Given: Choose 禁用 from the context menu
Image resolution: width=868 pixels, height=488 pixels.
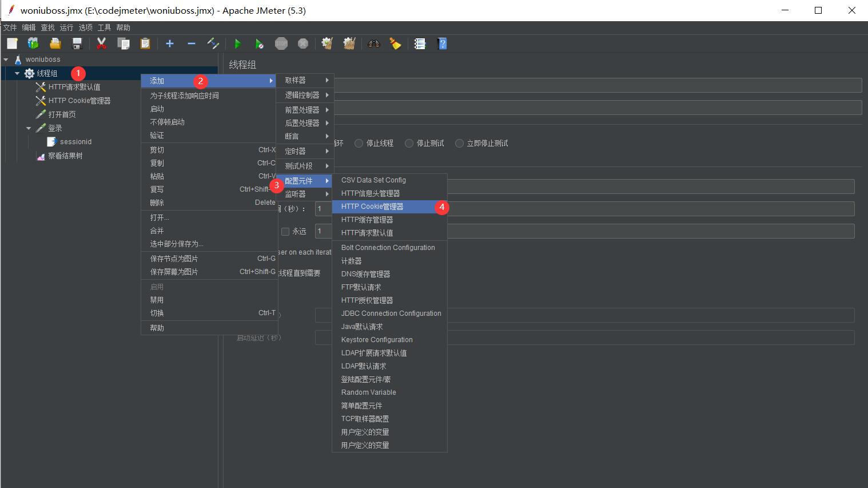Looking at the screenshot, I should [x=209, y=300].
